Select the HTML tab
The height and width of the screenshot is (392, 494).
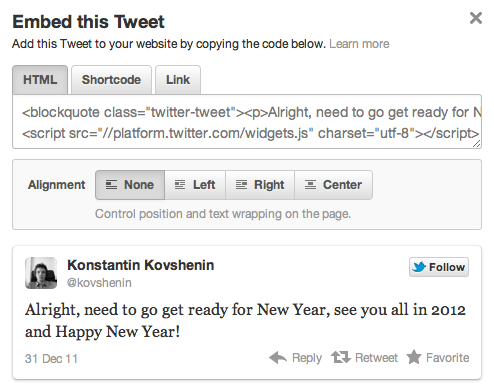pyautogui.click(x=40, y=80)
